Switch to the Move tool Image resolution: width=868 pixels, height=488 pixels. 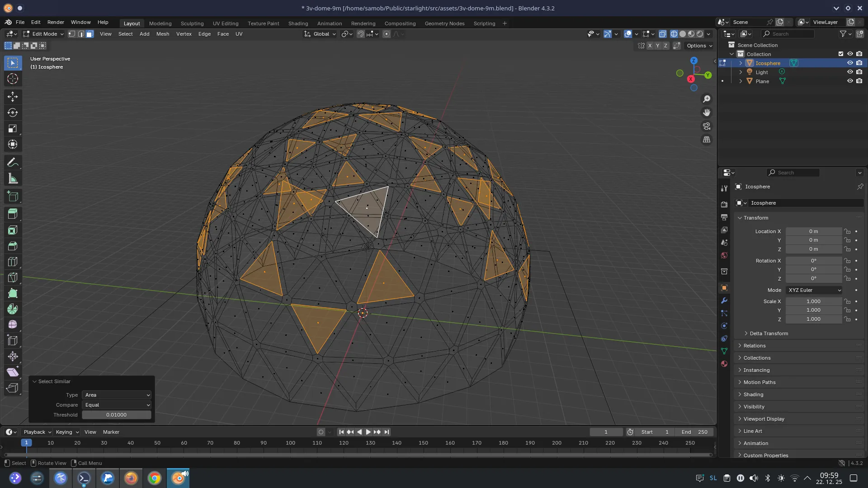coord(13,96)
